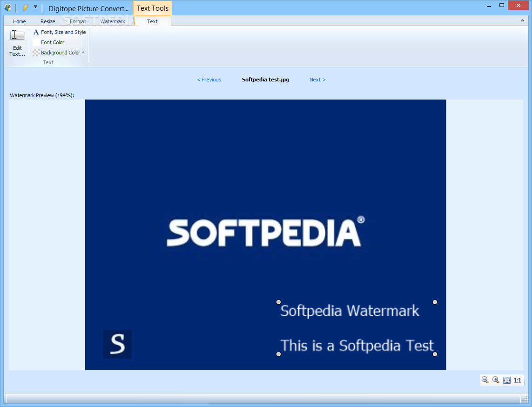Open Font, Size and Style options
The width and height of the screenshot is (532, 407).
click(x=60, y=32)
